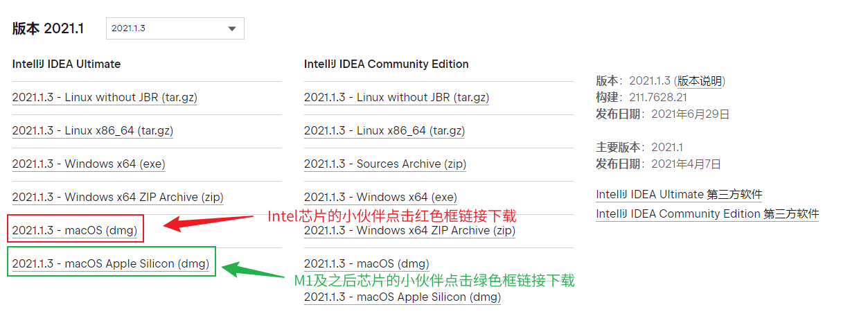Open IntelliJ IDEA Community Edition 第三方软件 link
Screen dimensions: 868x323
(707, 214)
